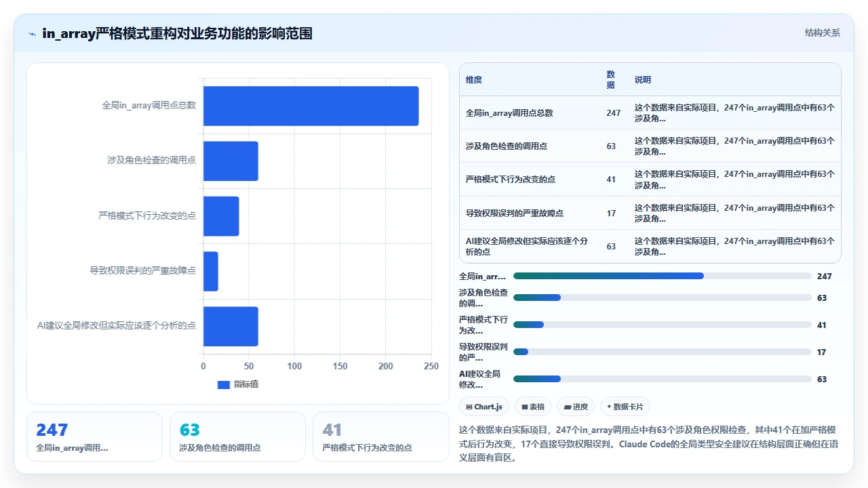Click the page title in_array严格模式重构
This screenshot has width=868, height=488.
tap(177, 33)
